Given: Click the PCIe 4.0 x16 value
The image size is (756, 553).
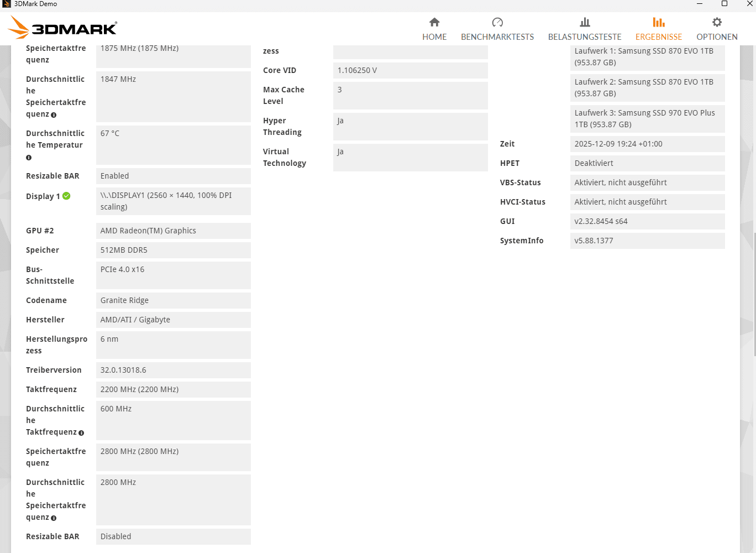Looking at the screenshot, I should 174,275.
